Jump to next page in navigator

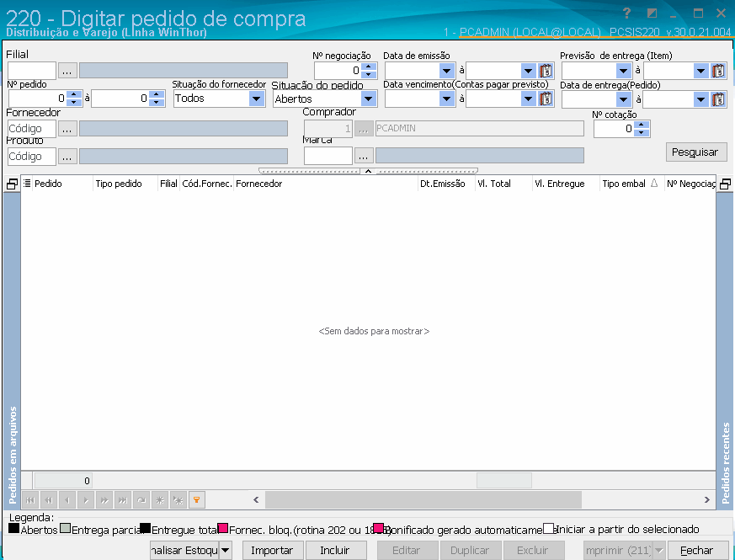[x=104, y=500]
